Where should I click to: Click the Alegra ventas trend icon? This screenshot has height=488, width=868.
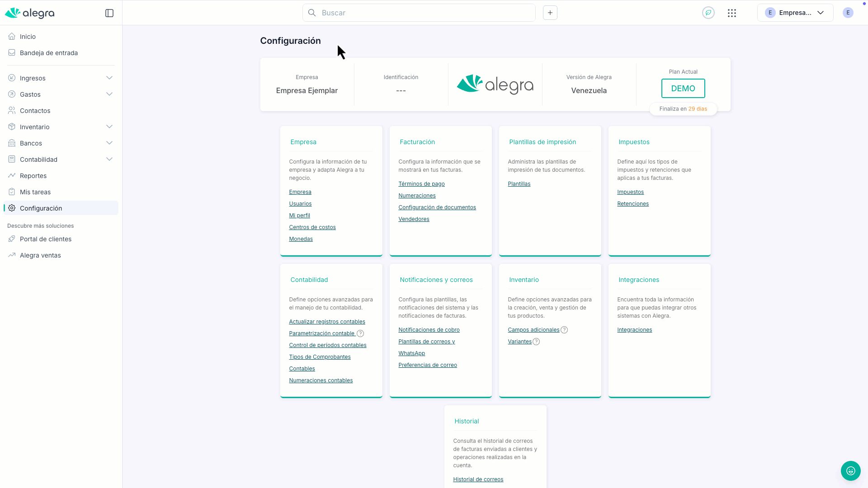(x=12, y=255)
